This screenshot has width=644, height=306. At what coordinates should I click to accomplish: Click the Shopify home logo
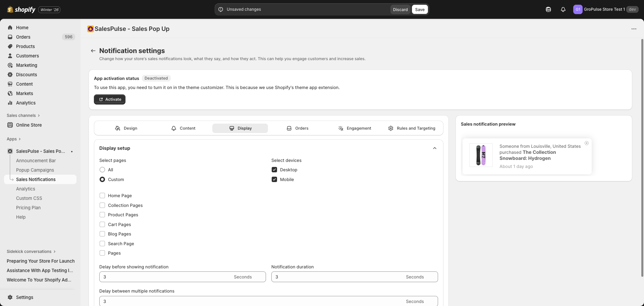21,9
